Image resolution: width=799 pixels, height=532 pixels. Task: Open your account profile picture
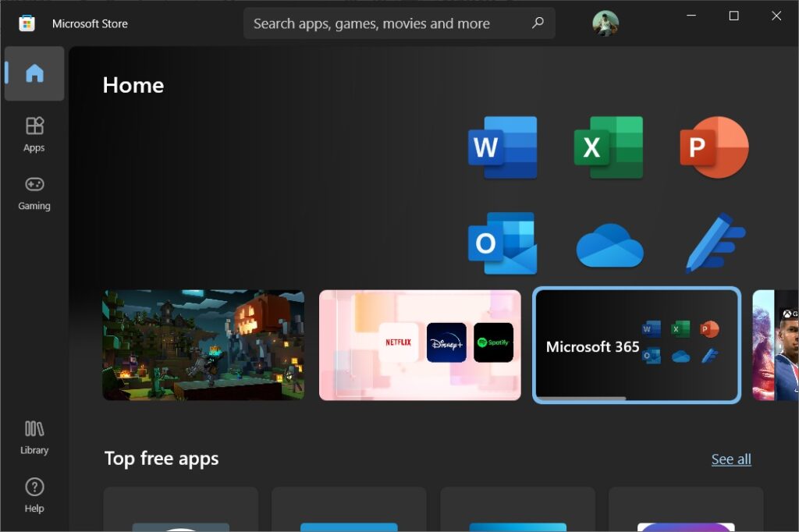click(605, 23)
